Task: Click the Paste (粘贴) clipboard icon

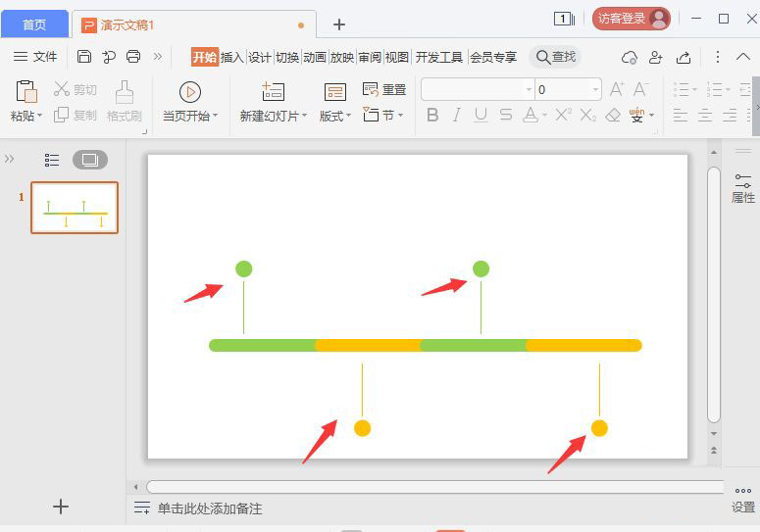Action: tap(26, 92)
